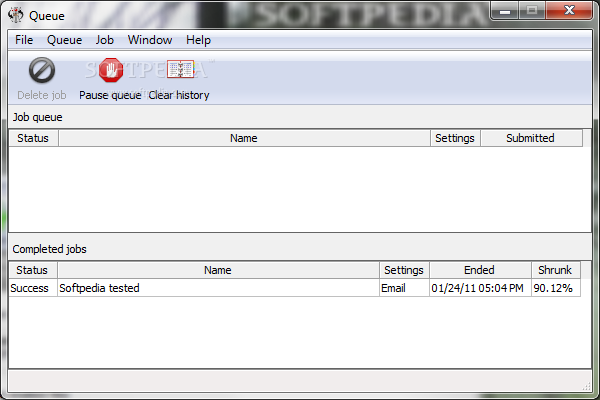Select the Success status cell
600x400 pixels.
[33, 288]
